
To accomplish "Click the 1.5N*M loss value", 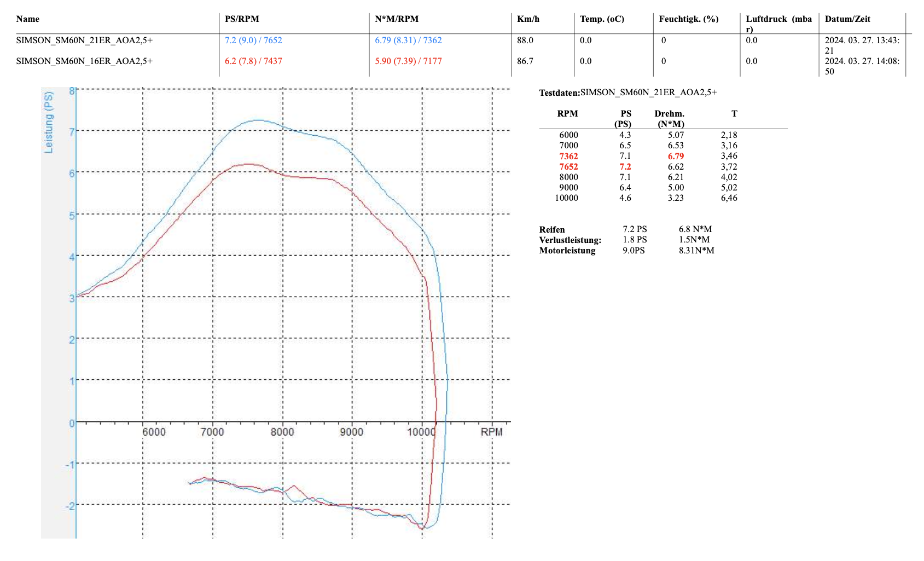I will click(694, 240).
